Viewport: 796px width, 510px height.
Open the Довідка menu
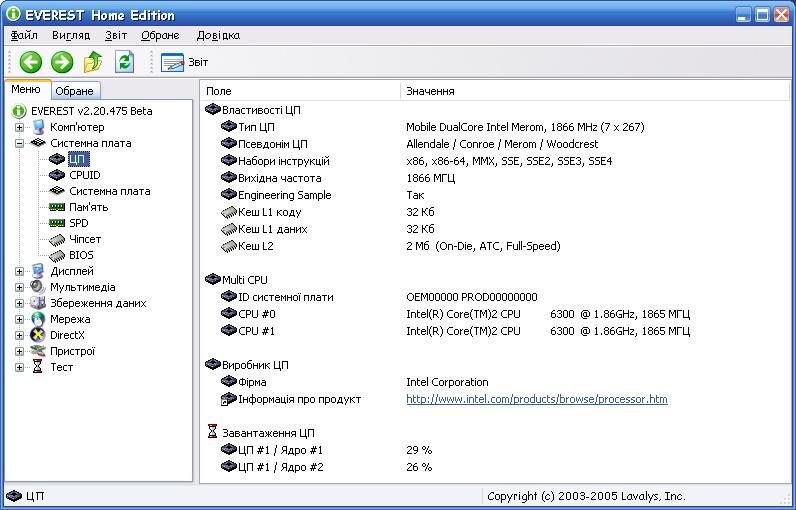click(218, 36)
